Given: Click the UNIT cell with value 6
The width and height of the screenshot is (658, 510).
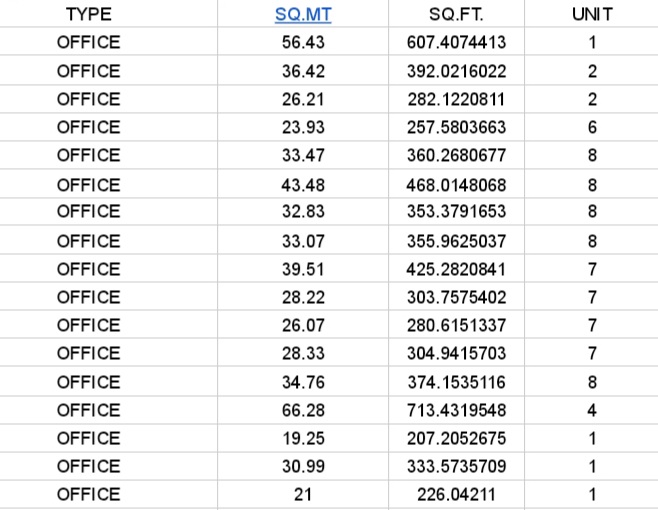Looking at the screenshot, I should pos(592,127).
